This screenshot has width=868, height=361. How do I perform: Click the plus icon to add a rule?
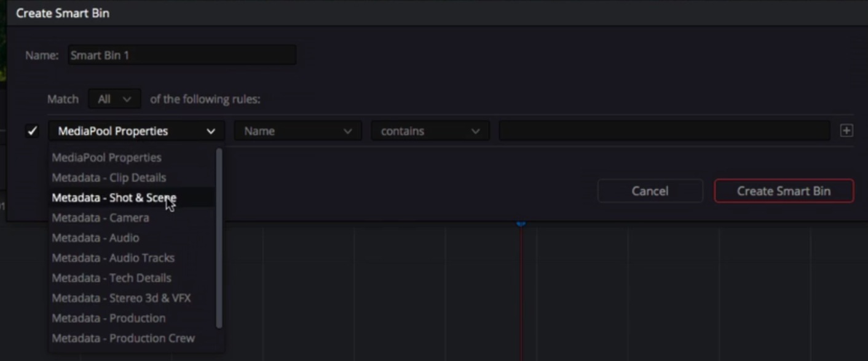846,131
